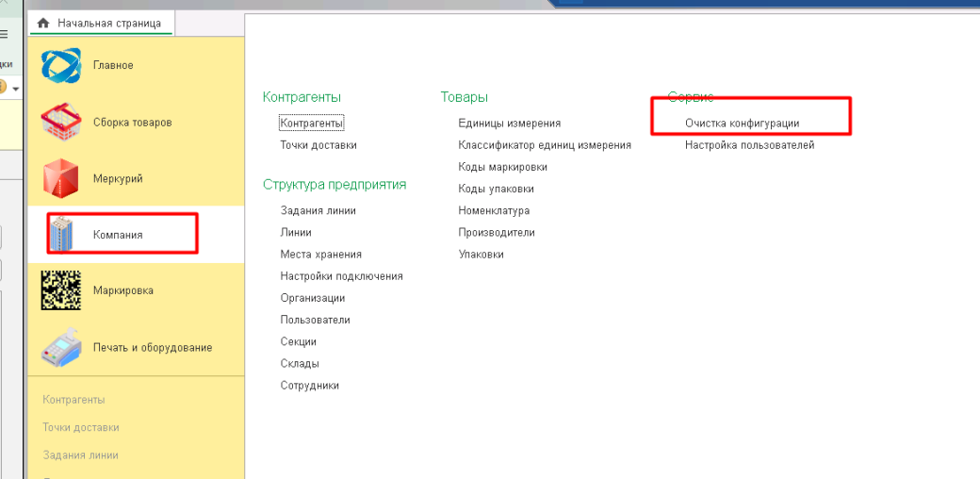Open Настройка пользователей link

(750, 146)
